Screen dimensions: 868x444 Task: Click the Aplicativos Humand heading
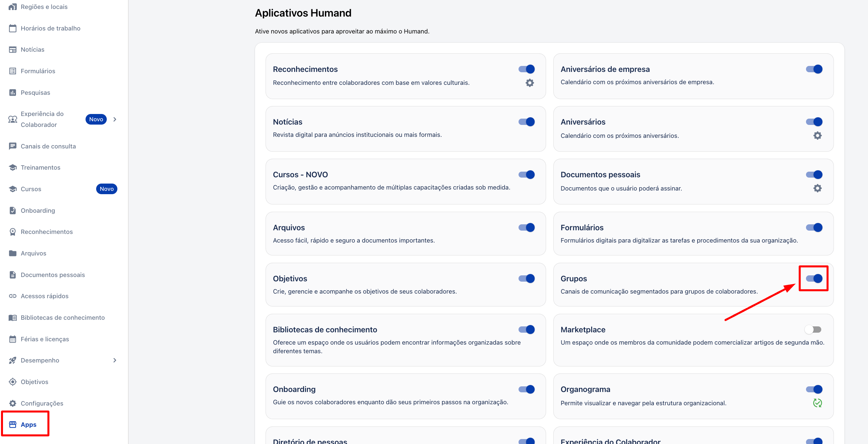click(x=303, y=13)
